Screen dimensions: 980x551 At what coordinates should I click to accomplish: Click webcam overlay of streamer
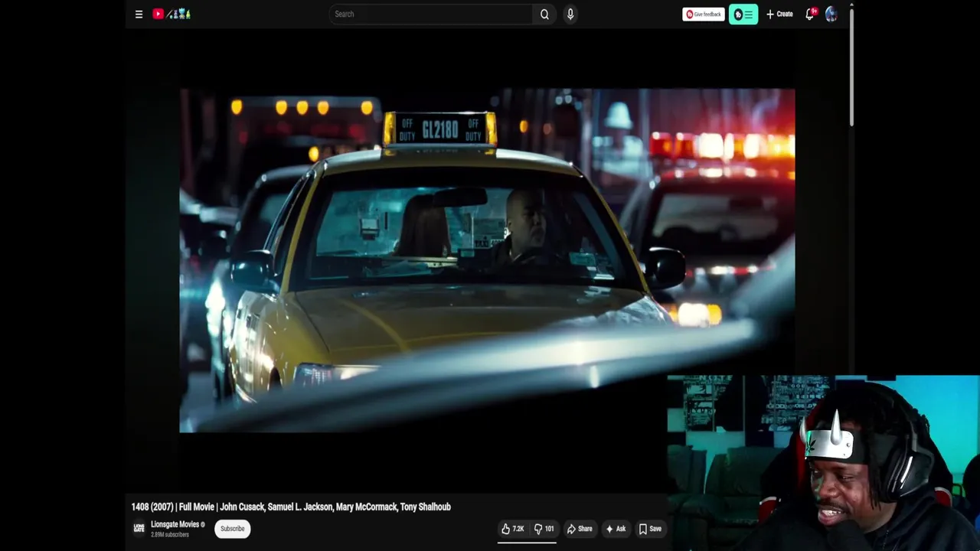pos(823,463)
